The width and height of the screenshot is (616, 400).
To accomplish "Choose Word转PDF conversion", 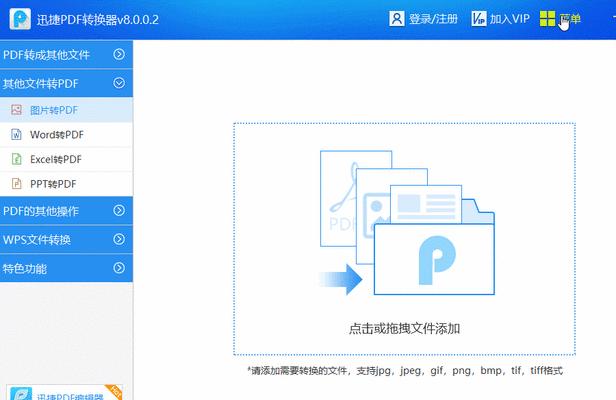I will click(x=66, y=135).
